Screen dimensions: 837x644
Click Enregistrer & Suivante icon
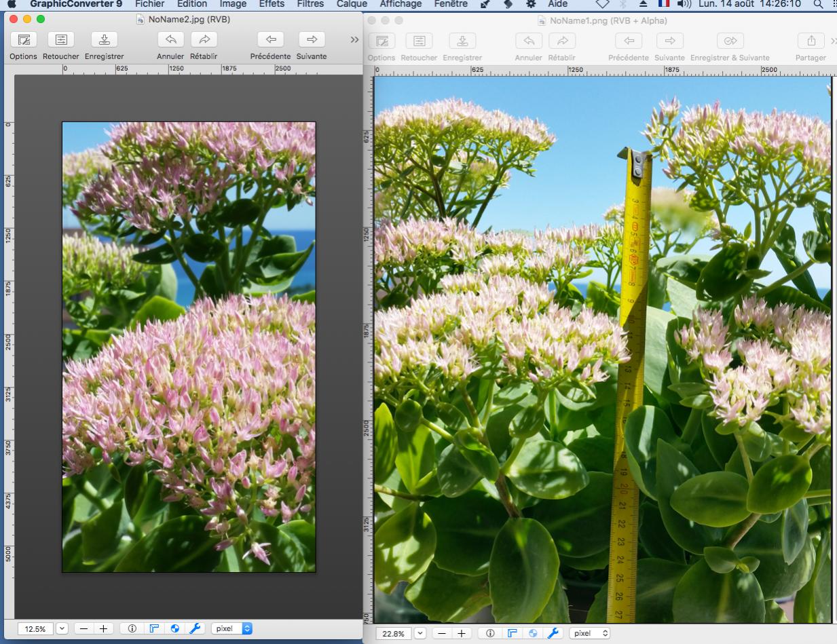[730, 41]
